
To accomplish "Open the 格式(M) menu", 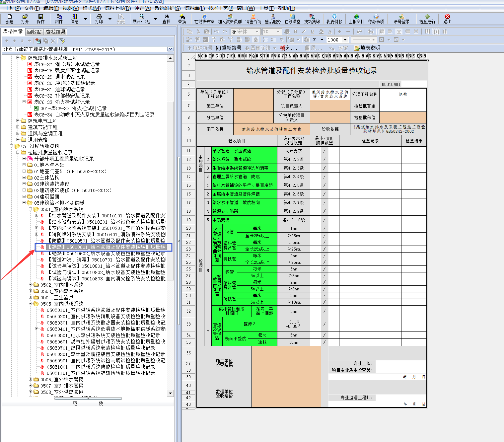I will coord(91,8).
